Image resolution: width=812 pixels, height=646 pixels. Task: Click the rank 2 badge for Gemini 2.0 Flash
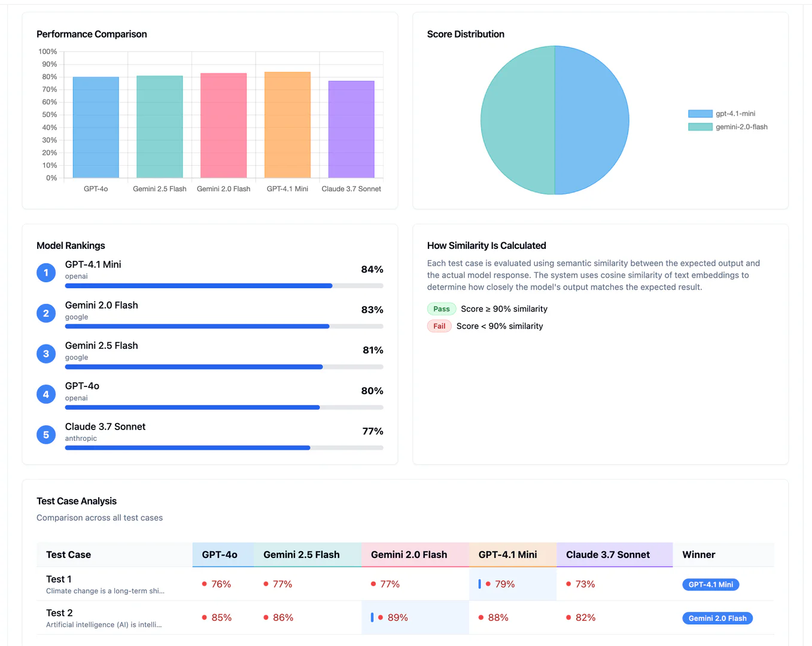pos(46,313)
